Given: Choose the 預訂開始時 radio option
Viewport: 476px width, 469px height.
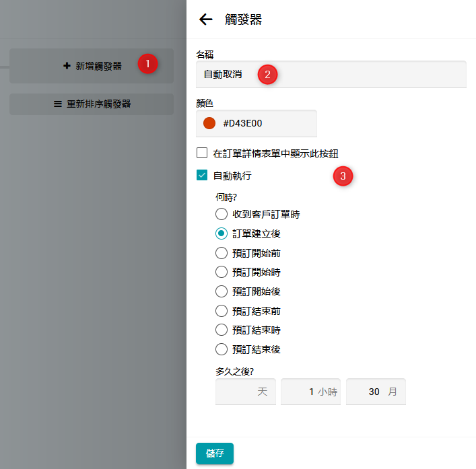Looking at the screenshot, I should click(x=221, y=272).
